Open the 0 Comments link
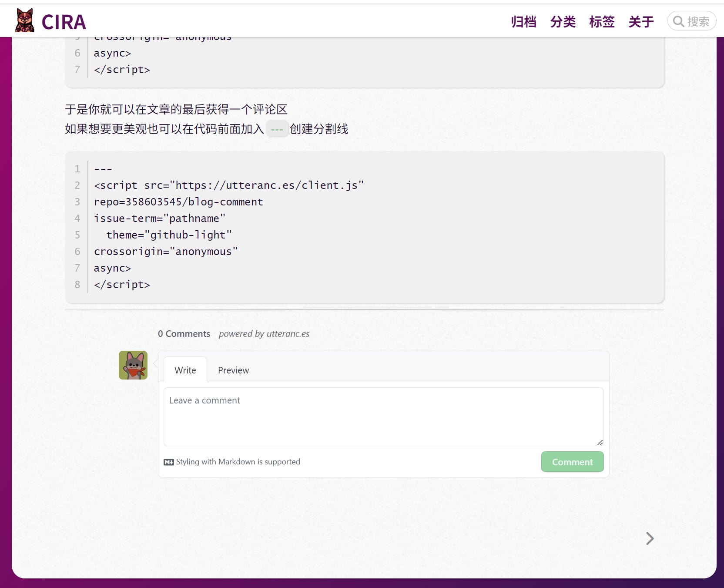 pos(184,334)
